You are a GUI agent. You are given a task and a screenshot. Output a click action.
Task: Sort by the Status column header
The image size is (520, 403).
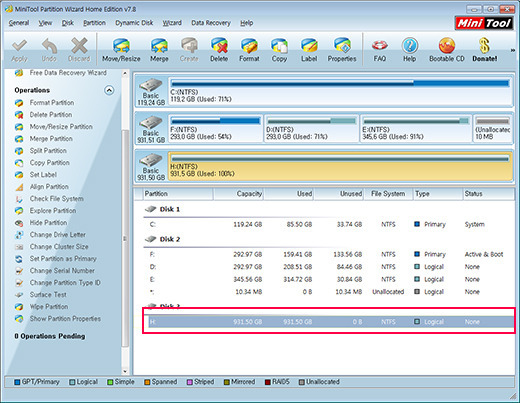(488, 194)
